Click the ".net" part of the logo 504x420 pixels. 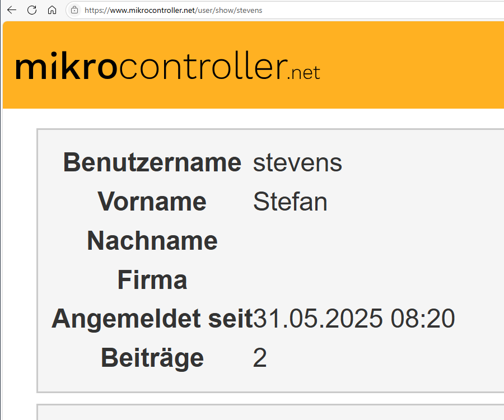pos(304,73)
